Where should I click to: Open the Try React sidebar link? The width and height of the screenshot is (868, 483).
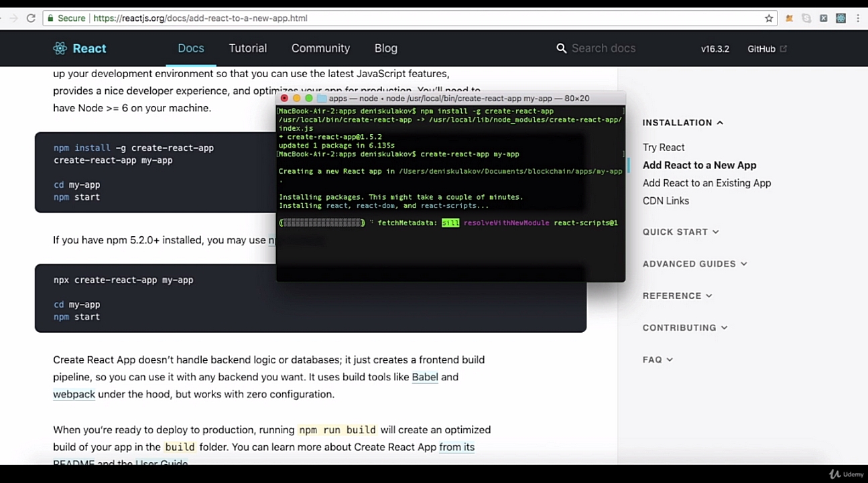pyautogui.click(x=664, y=148)
